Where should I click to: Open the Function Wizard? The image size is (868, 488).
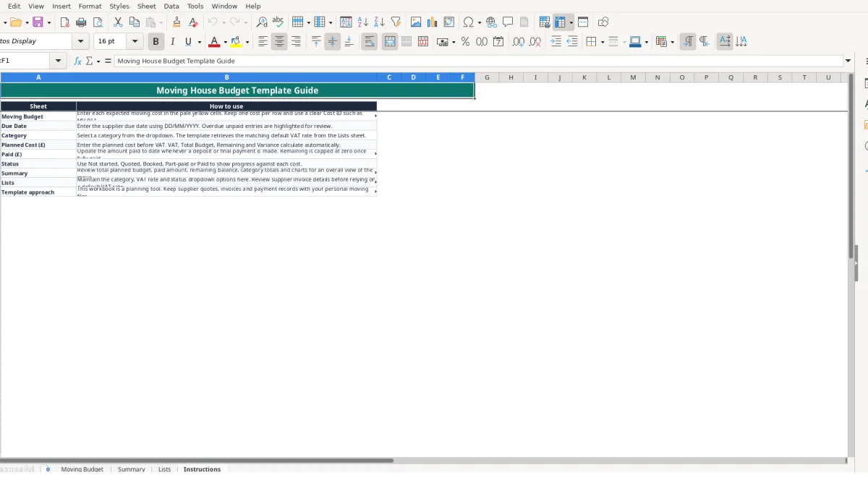(x=78, y=61)
